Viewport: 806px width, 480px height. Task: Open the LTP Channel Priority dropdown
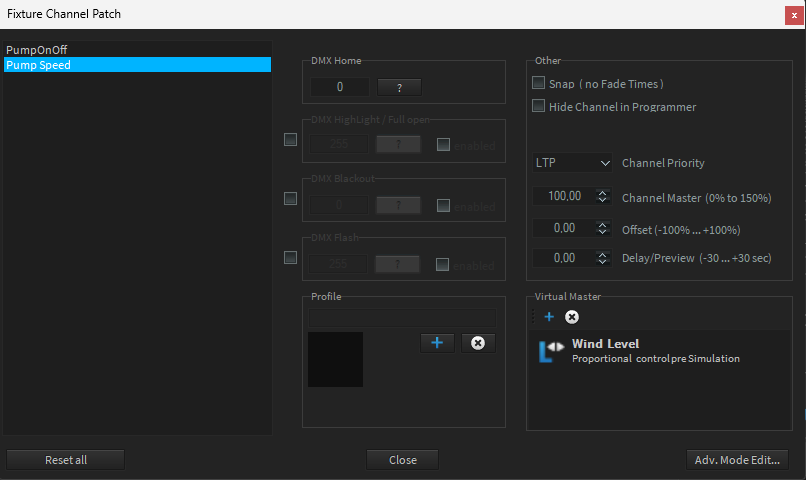[x=573, y=163]
